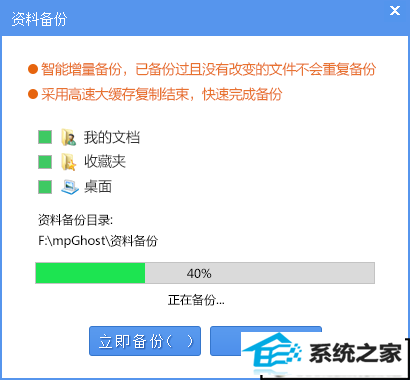This screenshot has height=380, width=410.
Task: Toggle the 桌面 checkbox
Action: [x=45, y=187]
